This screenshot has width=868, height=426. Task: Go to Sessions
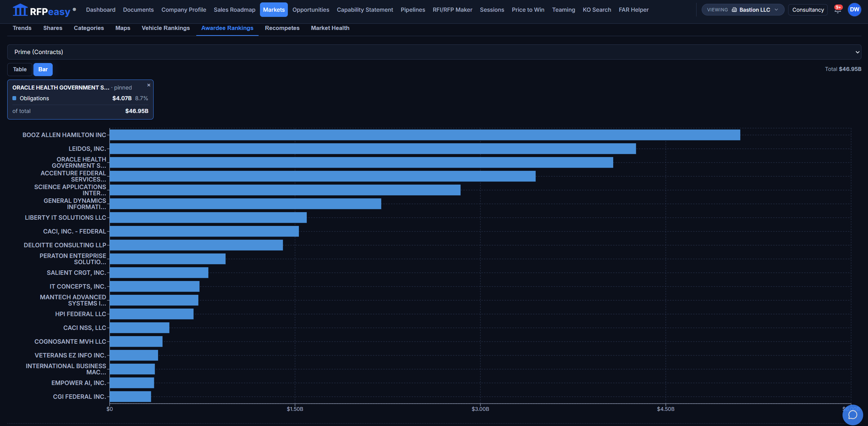click(x=492, y=10)
